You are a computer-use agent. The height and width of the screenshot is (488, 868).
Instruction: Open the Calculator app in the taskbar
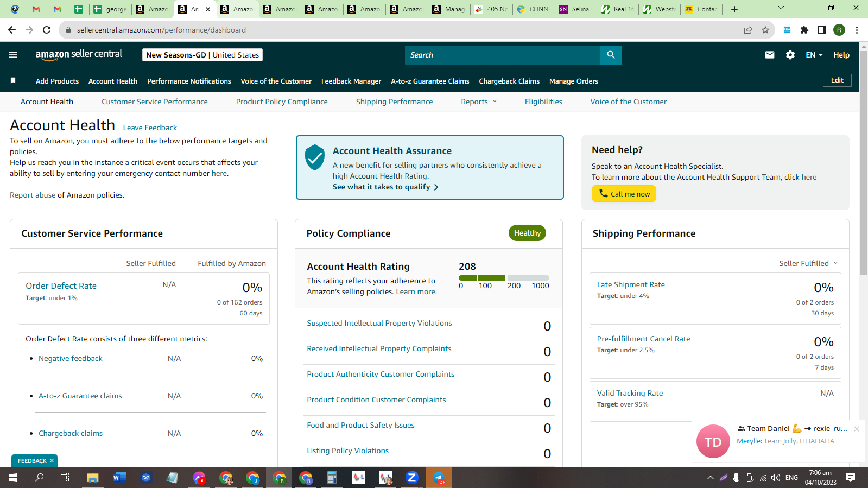pyautogui.click(x=332, y=478)
